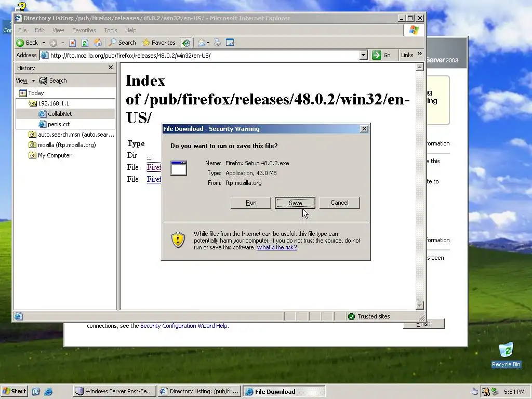Open the Favorites star button
This screenshot has width=532, height=399.
coord(159,43)
